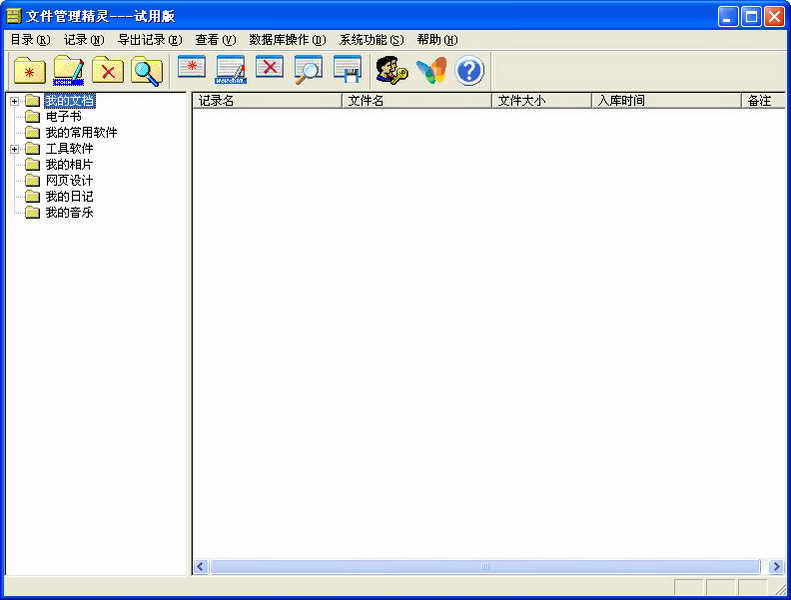Select 电子书 in the tree

point(64,117)
